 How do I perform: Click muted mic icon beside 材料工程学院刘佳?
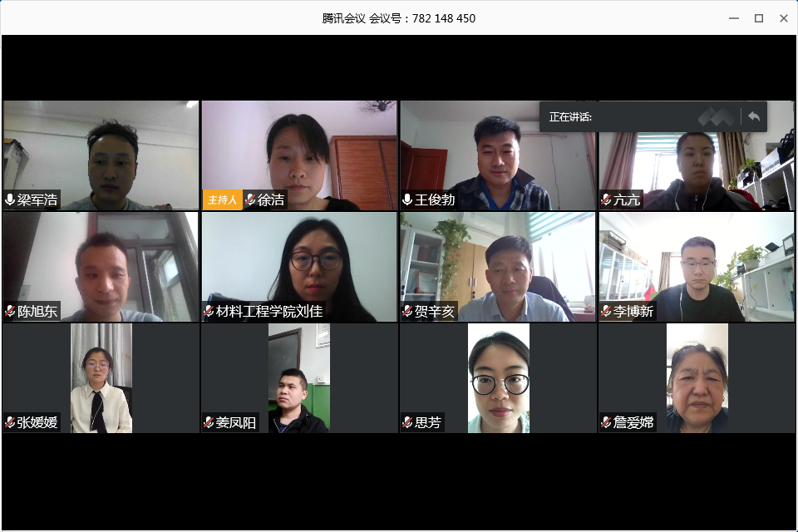(208, 311)
